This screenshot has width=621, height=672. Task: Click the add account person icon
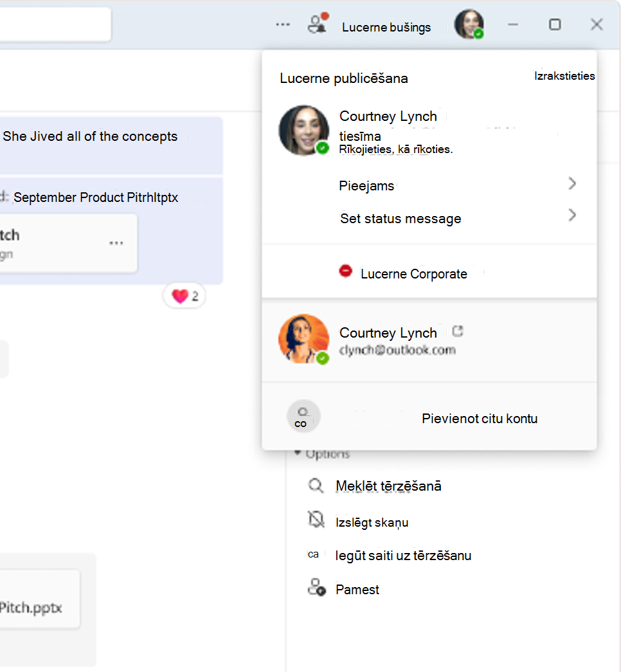(303, 416)
